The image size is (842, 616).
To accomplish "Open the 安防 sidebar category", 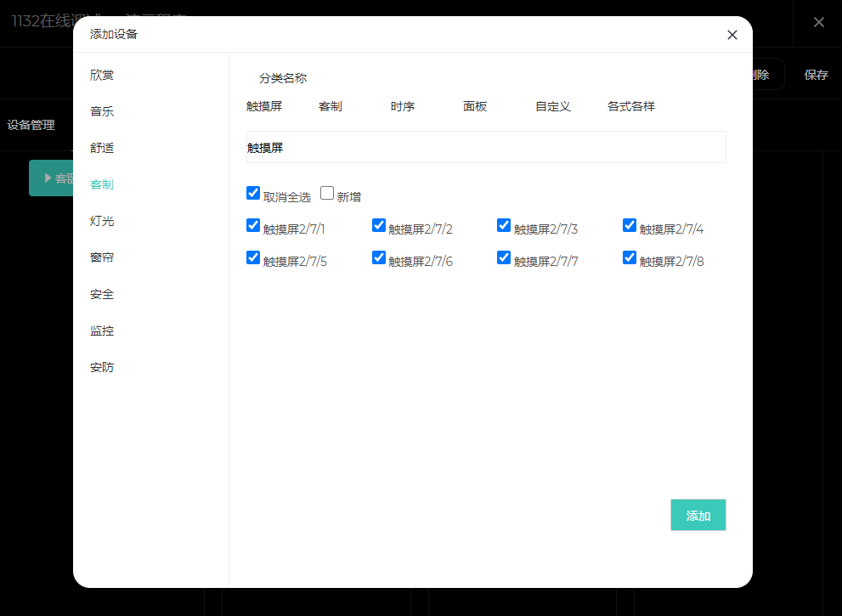I will click(x=102, y=367).
